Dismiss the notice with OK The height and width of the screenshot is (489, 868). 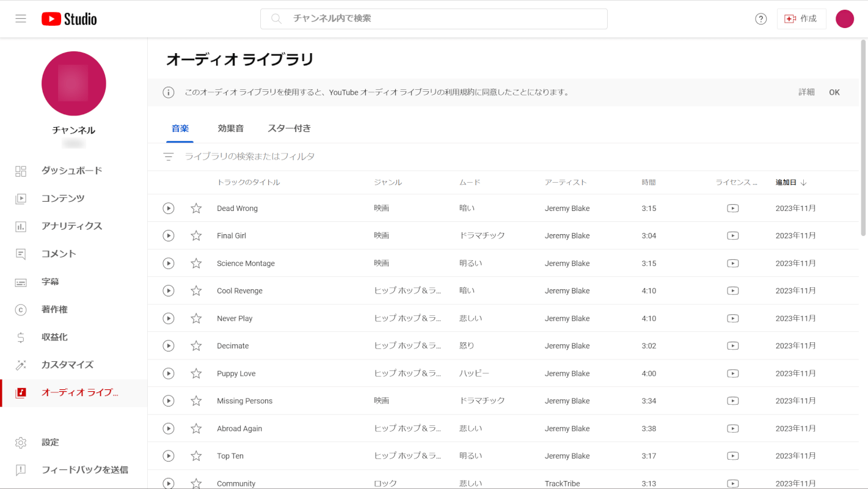click(834, 92)
